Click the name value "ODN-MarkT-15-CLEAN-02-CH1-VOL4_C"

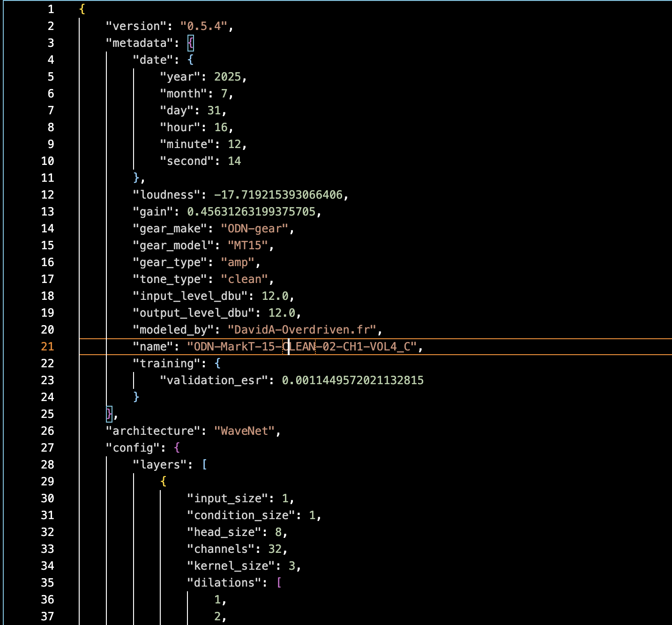302,347
